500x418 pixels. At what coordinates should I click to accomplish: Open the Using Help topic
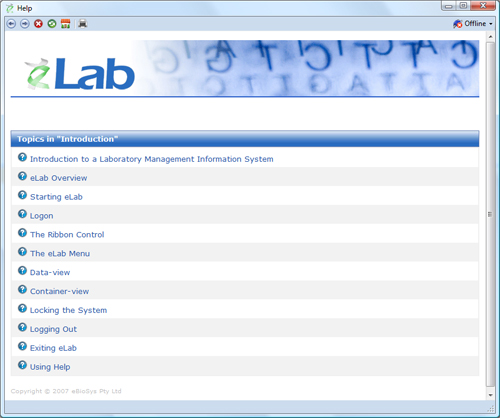(50, 367)
